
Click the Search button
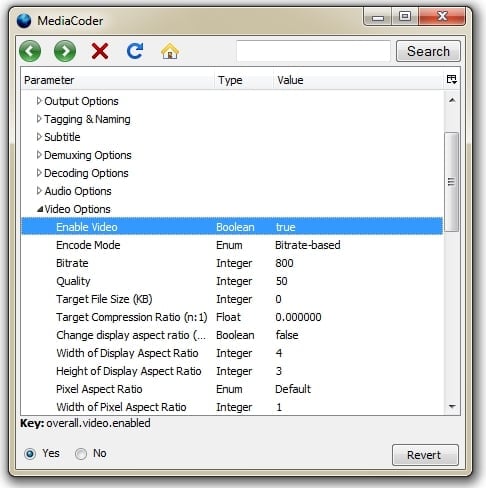click(x=428, y=51)
